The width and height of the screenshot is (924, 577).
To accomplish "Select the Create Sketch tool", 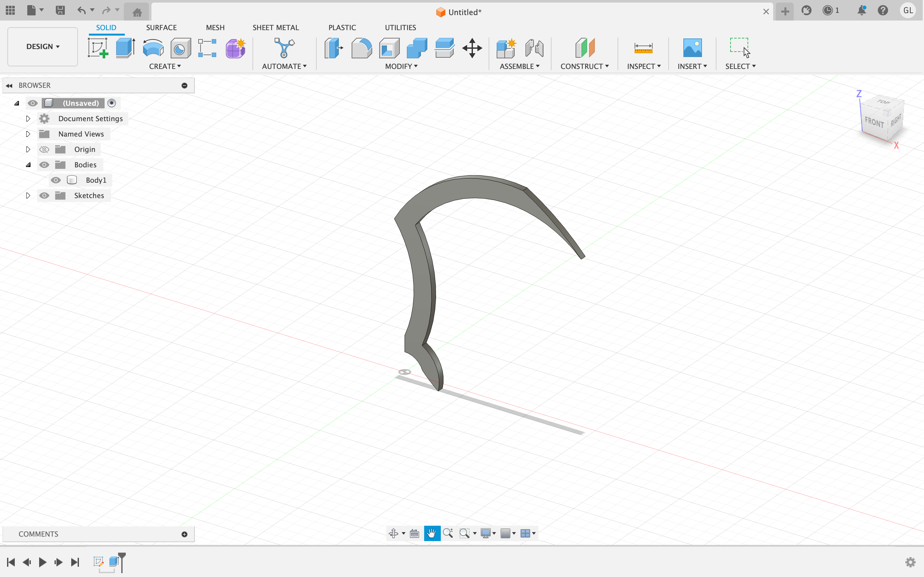I will tap(98, 48).
